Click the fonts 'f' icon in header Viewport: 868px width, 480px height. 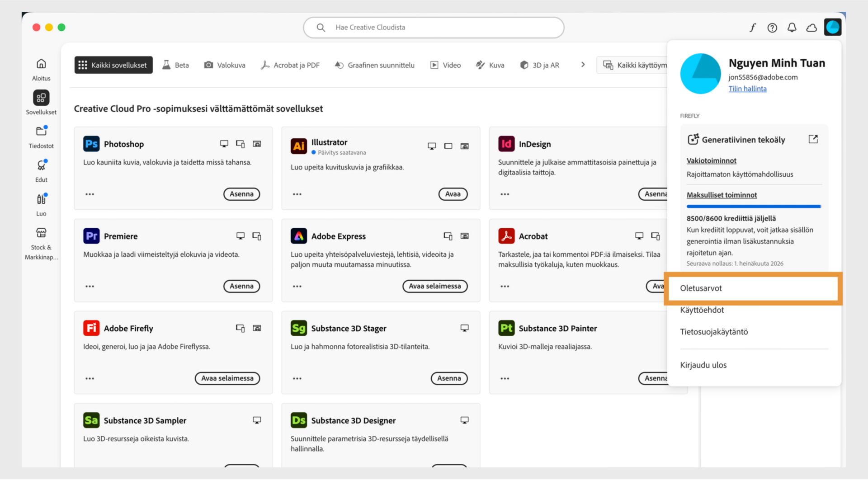click(753, 28)
